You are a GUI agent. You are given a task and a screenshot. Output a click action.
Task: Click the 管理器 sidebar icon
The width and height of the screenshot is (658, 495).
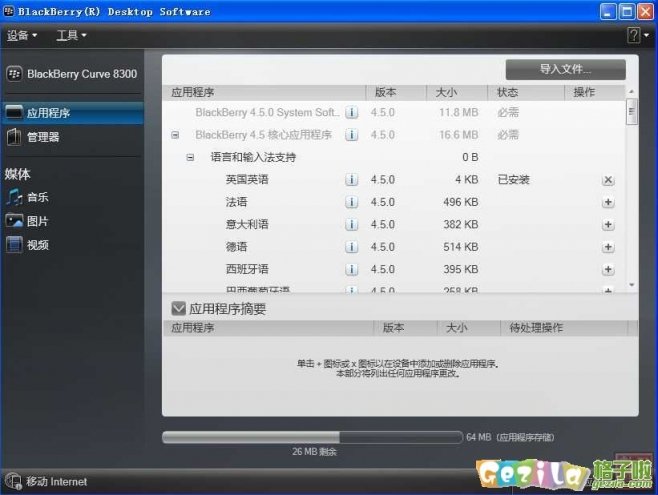tap(13, 137)
